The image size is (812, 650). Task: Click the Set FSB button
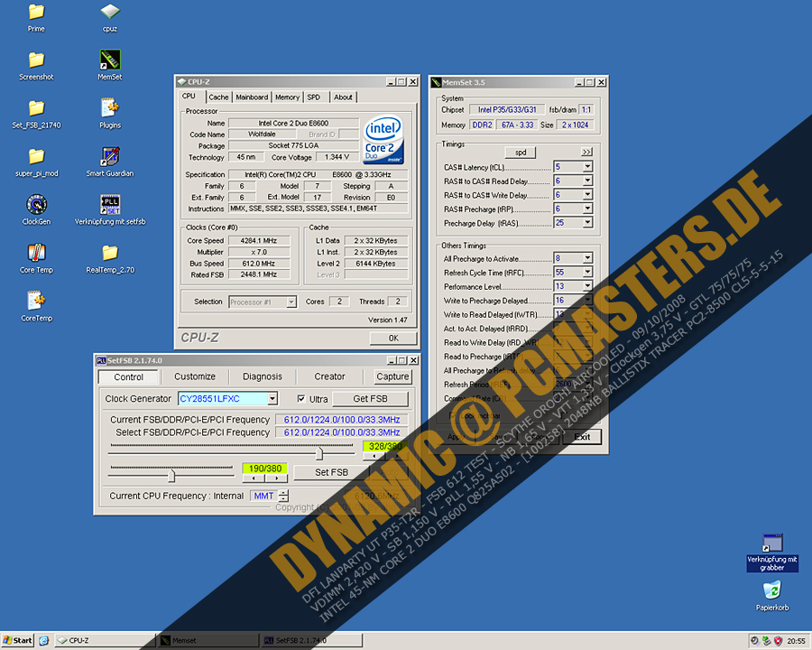[331, 472]
